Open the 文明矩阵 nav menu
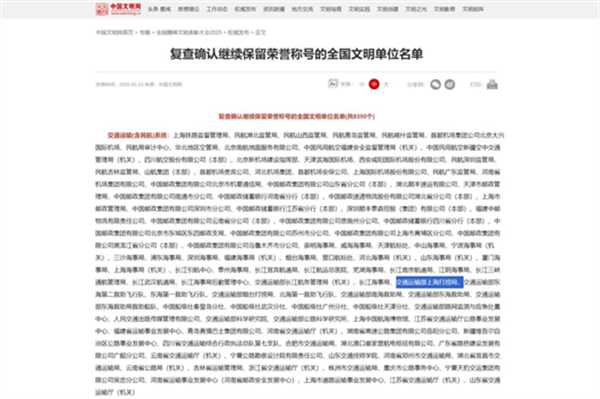600x399 pixels. click(473, 9)
